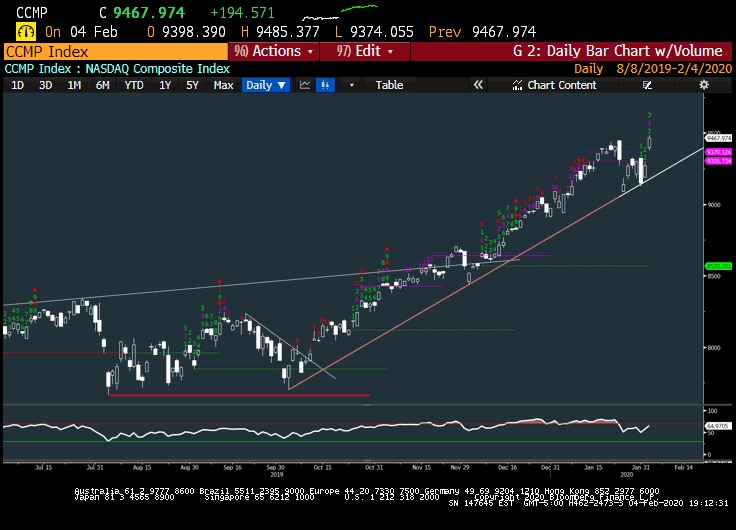Click the closing price 9467.974 in header
736x530 pixels.
coord(149,13)
